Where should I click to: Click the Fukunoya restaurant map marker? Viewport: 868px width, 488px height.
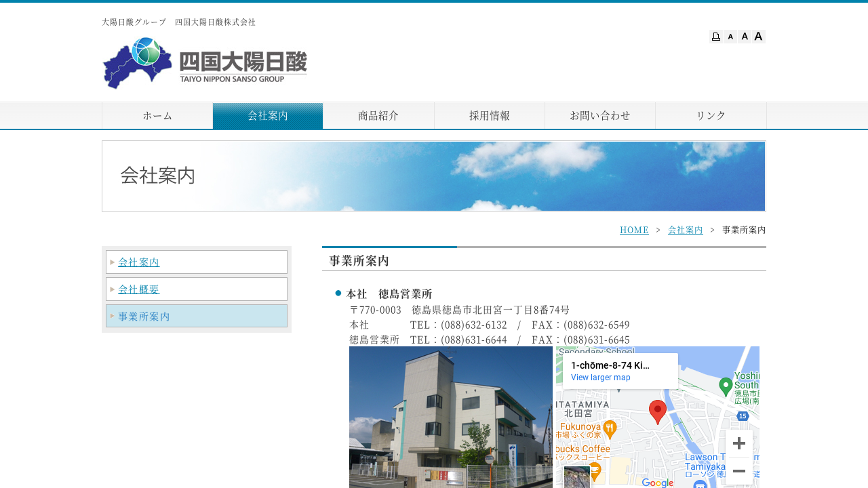coord(610,428)
